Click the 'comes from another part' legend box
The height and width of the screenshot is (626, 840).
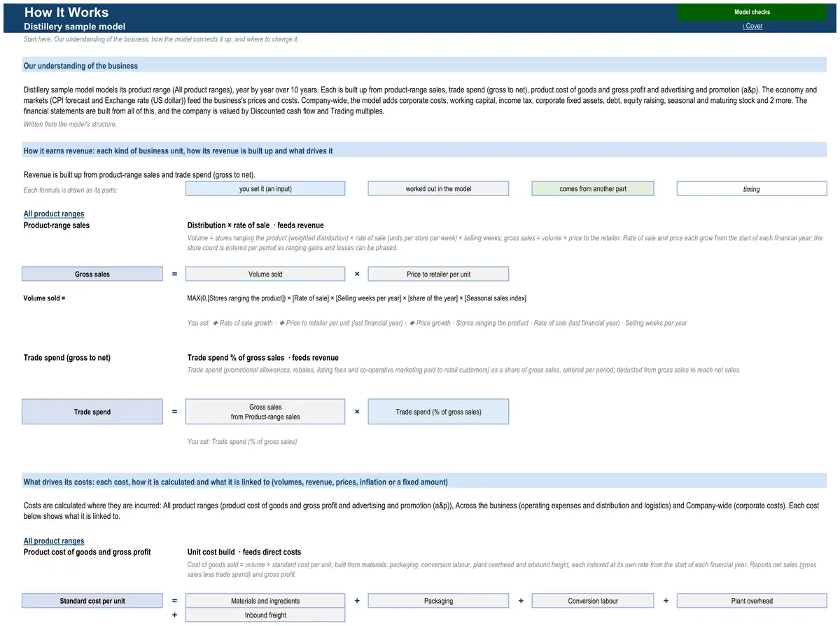click(593, 189)
